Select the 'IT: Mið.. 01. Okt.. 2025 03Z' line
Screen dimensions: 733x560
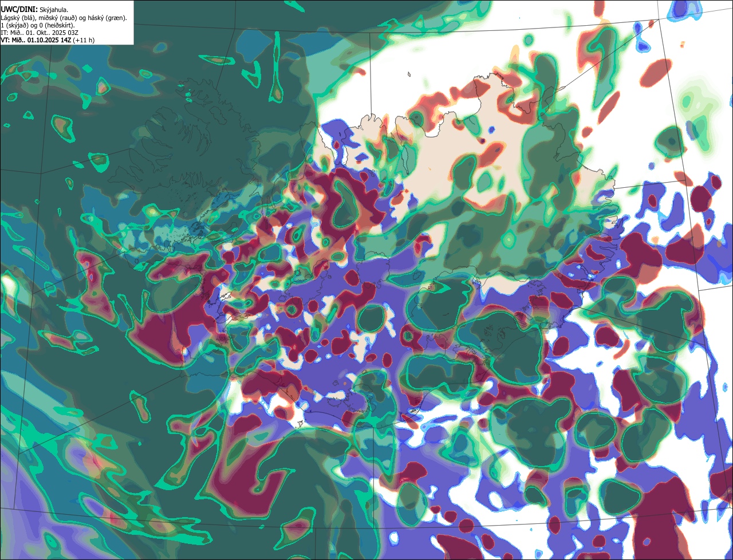[x=40, y=33]
